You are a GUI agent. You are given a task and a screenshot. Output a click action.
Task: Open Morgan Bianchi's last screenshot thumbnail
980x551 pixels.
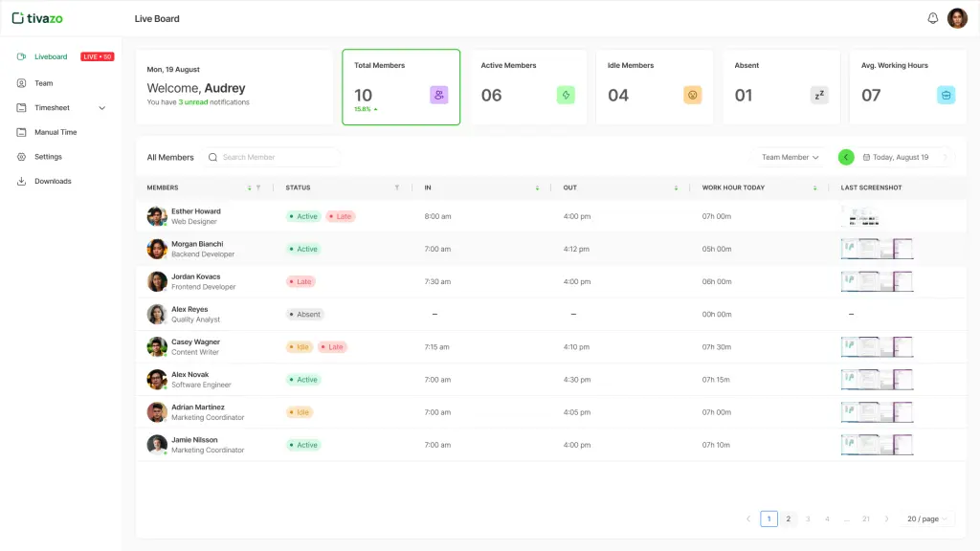point(876,249)
